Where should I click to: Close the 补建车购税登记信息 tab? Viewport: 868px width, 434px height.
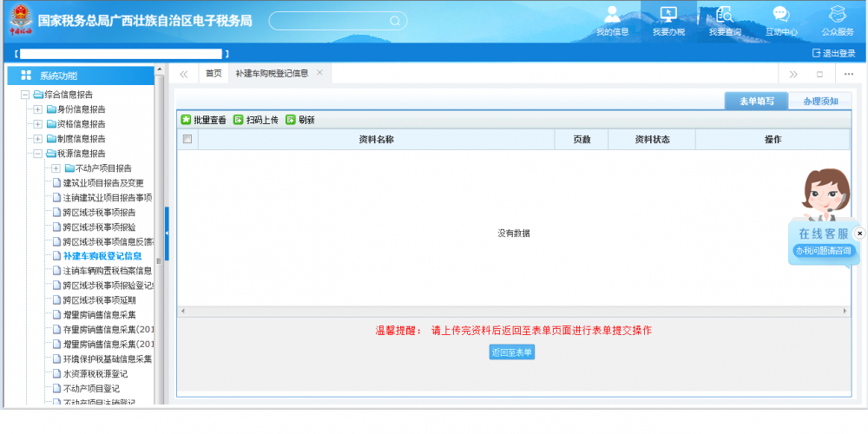[319, 73]
